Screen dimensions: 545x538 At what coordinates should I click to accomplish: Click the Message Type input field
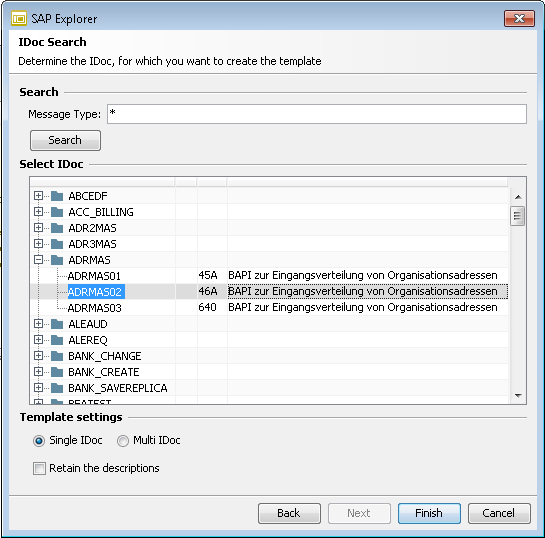pyautogui.click(x=317, y=114)
